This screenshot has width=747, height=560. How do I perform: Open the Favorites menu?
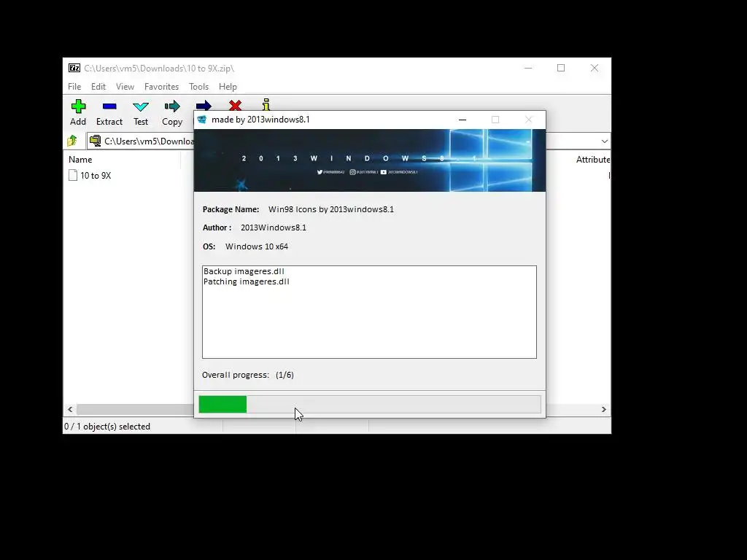click(161, 87)
